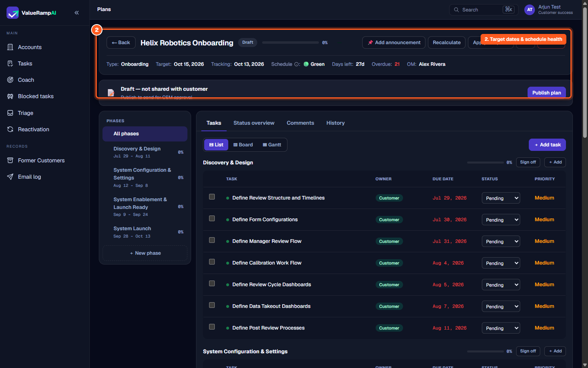
Task: Select System Enablement & Launch Ready phase
Action: coord(145,206)
